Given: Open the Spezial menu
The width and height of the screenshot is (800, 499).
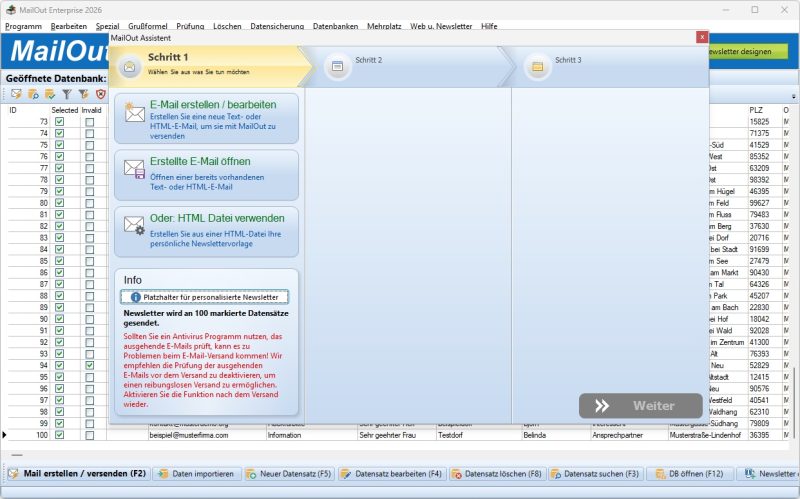Looking at the screenshot, I should (x=108, y=26).
